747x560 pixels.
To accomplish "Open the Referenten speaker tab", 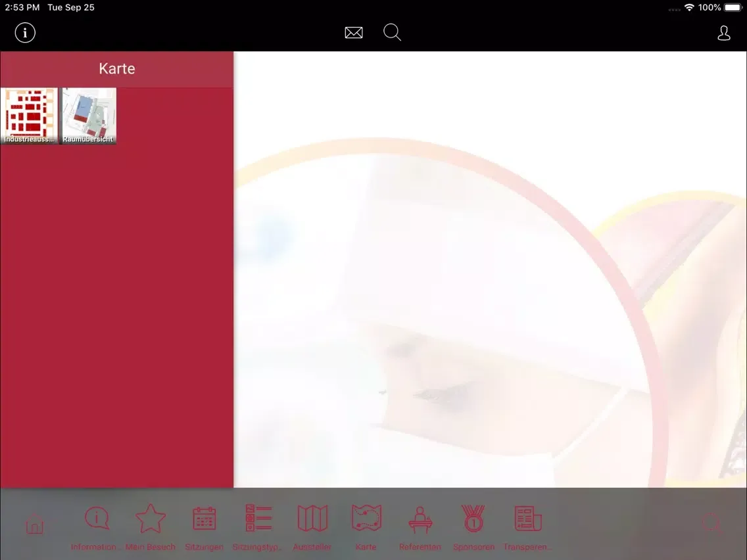I will click(420, 528).
